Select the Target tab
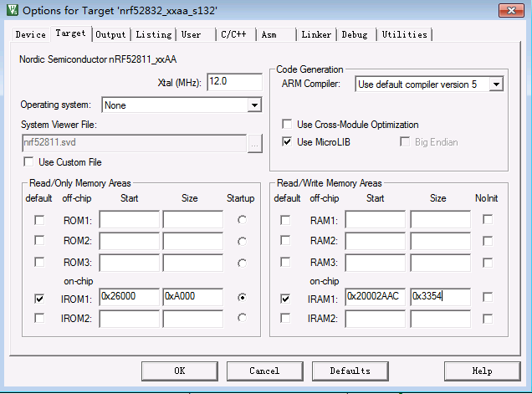 70,33
